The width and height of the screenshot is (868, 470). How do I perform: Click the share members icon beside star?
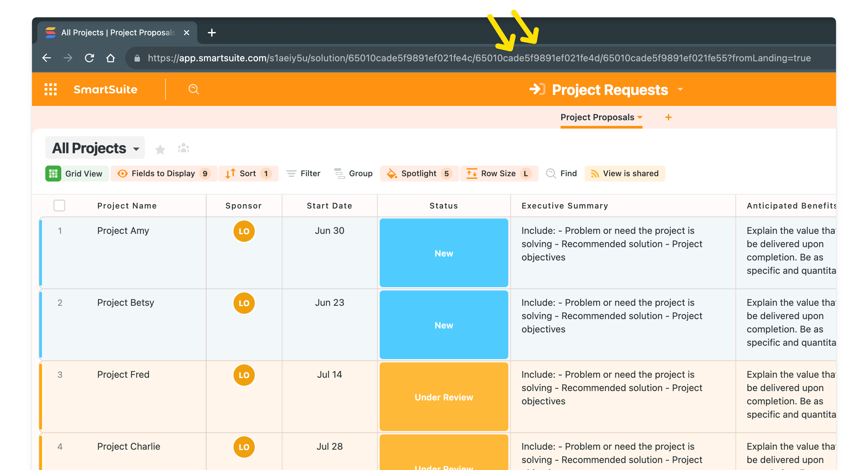point(183,148)
